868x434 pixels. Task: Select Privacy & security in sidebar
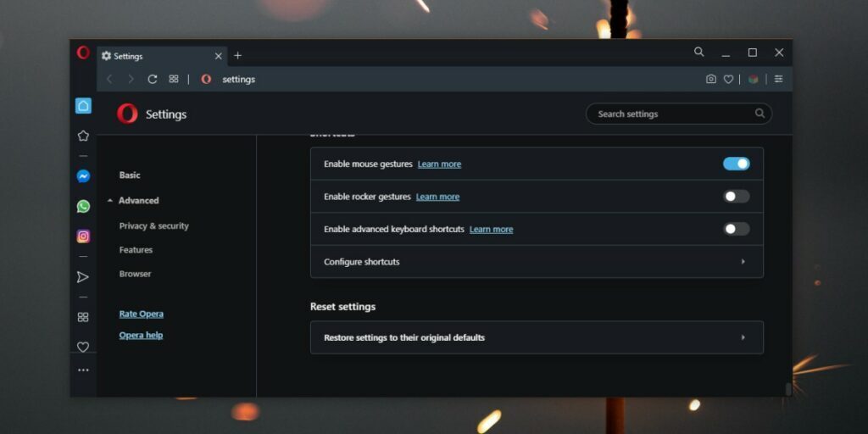pos(153,226)
